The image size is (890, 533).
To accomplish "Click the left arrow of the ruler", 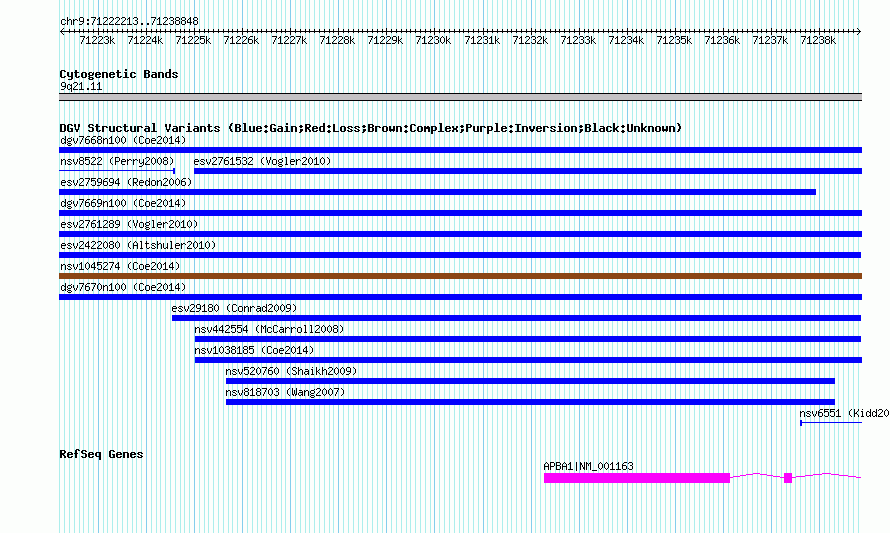I will (x=62, y=31).
